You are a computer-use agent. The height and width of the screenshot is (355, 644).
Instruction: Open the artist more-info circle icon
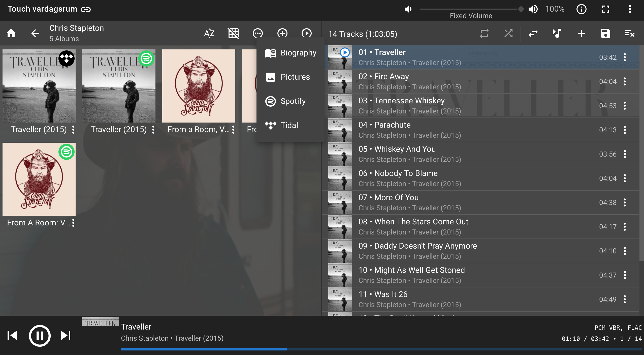pyautogui.click(x=257, y=33)
